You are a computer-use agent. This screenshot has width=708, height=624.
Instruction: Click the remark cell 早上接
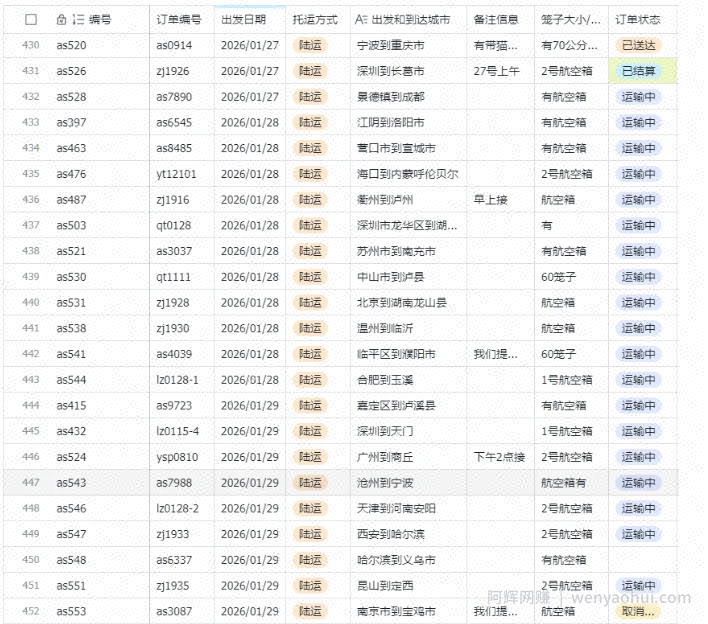click(490, 200)
